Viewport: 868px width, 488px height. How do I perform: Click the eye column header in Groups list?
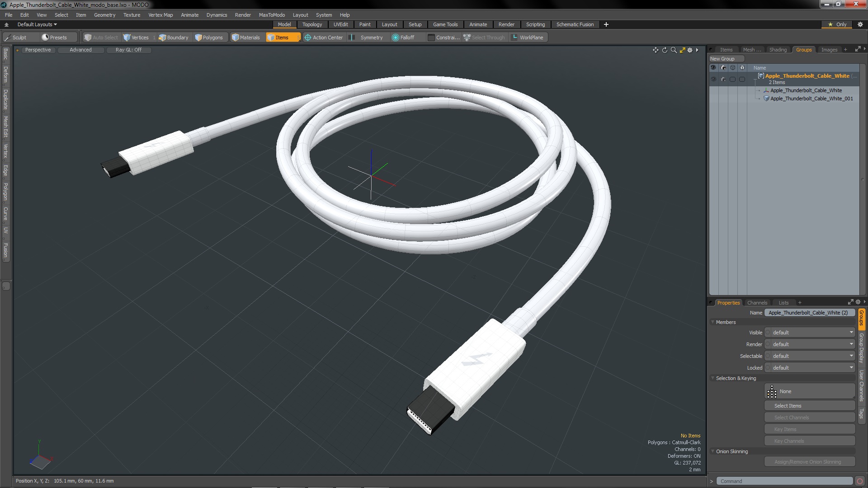point(713,68)
